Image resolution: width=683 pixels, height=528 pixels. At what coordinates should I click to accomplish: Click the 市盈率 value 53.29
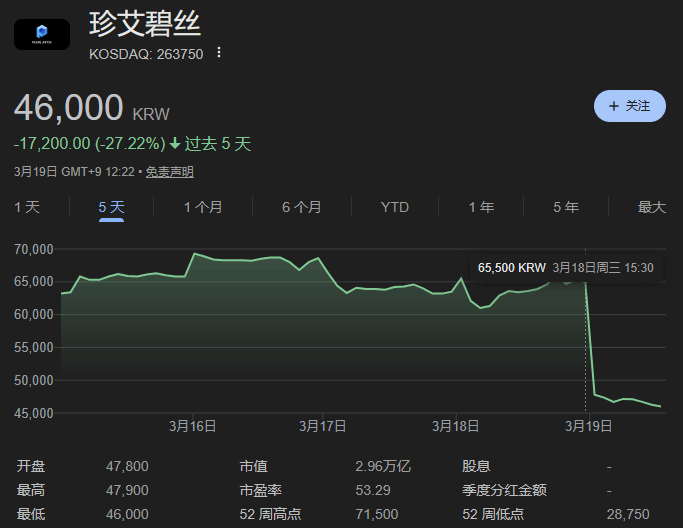373,490
